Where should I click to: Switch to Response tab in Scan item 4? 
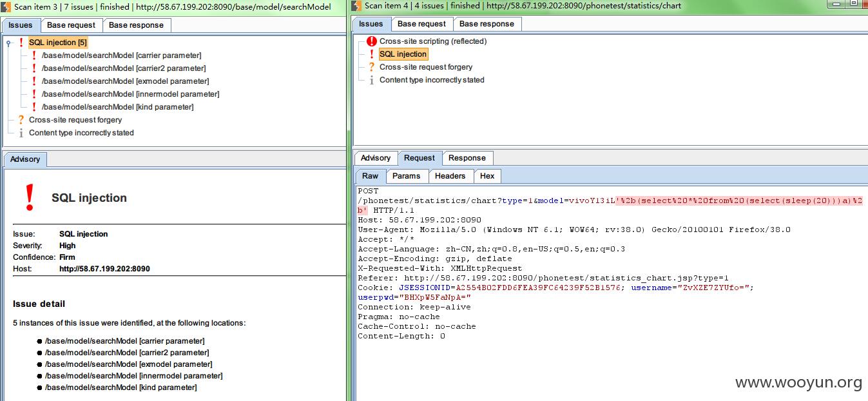point(467,158)
